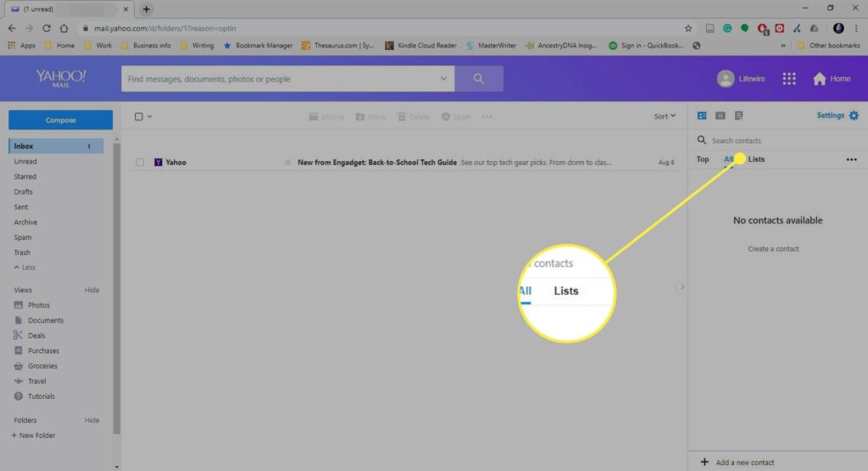The height and width of the screenshot is (471, 868).
Task: Bookmark this page with the star
Action: point(687,28)
